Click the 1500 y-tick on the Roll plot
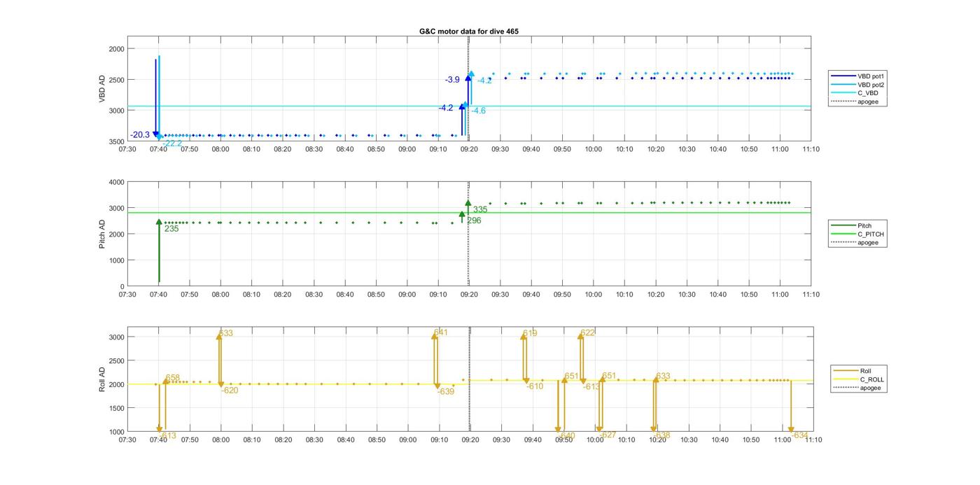 tap(116, 408)
